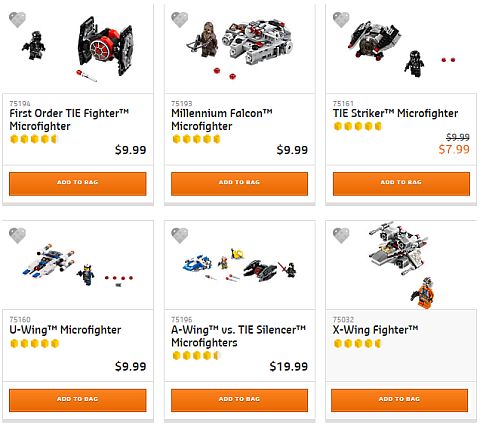Add U-Wing Microfighter to bag

point(78,400)
